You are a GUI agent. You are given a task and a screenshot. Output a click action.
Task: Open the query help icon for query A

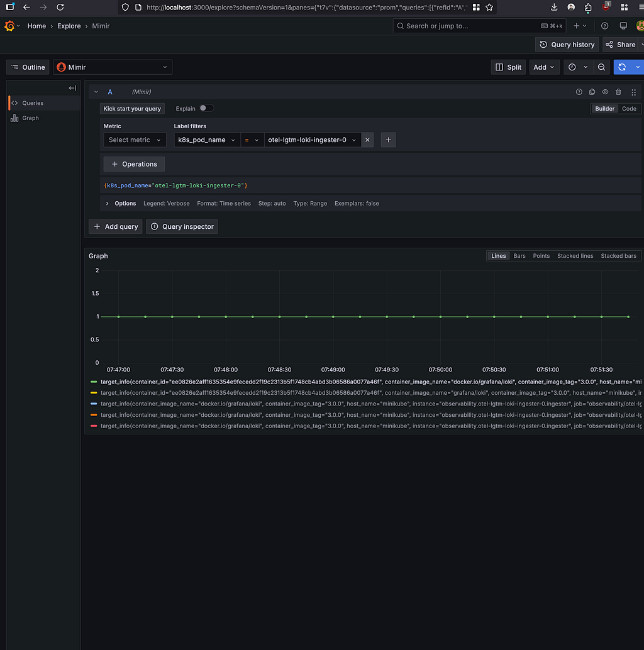[579, 92]
